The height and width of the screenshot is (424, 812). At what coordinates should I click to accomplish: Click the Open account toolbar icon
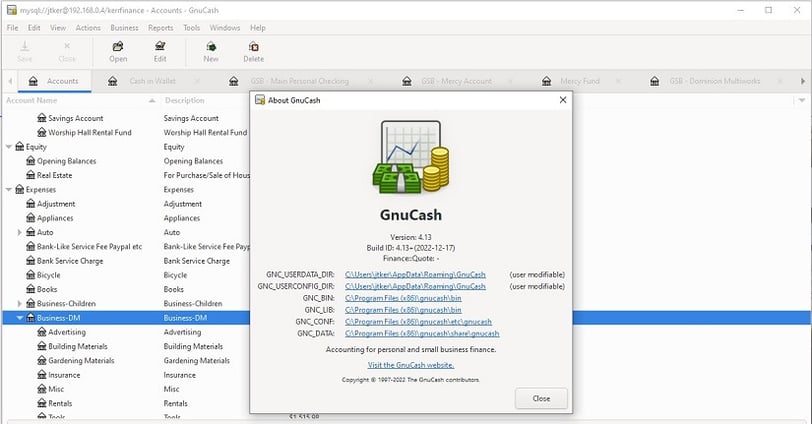[118, 47]
